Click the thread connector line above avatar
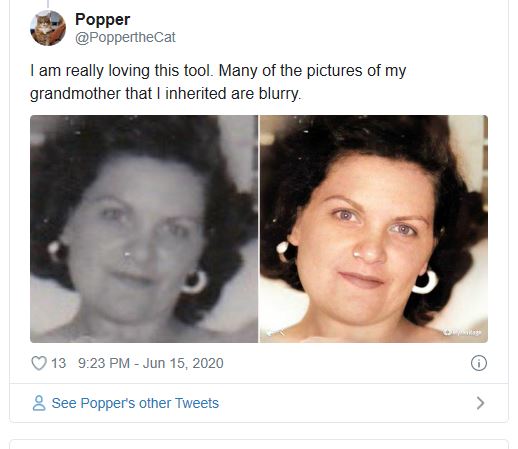The image size is (518, 449). (x=48, y=4)
